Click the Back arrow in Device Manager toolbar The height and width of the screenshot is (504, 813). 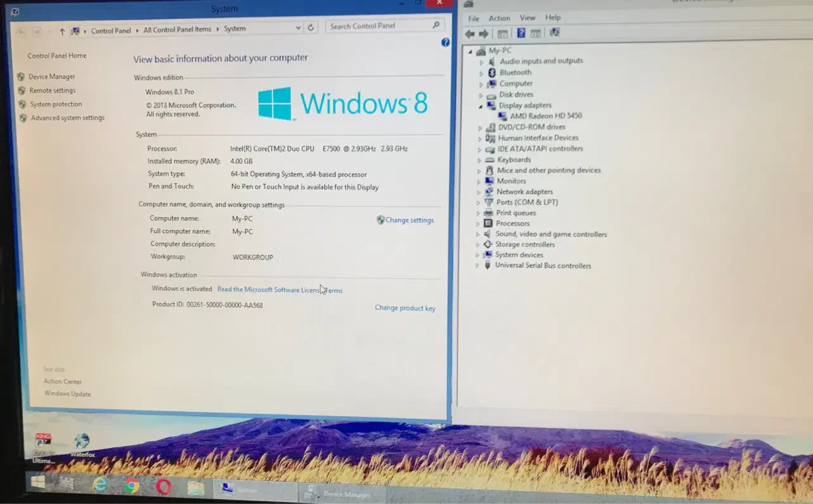point(469,34)
